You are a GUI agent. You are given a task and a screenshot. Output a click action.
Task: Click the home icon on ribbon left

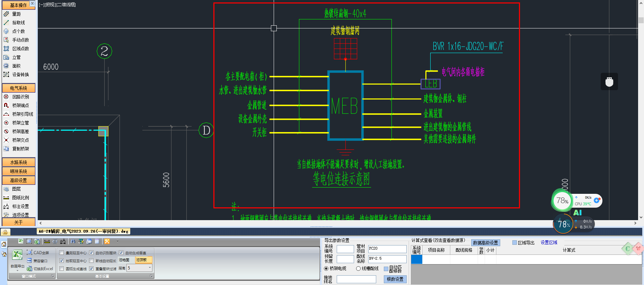pyautogui.click(x=4, y=244)
